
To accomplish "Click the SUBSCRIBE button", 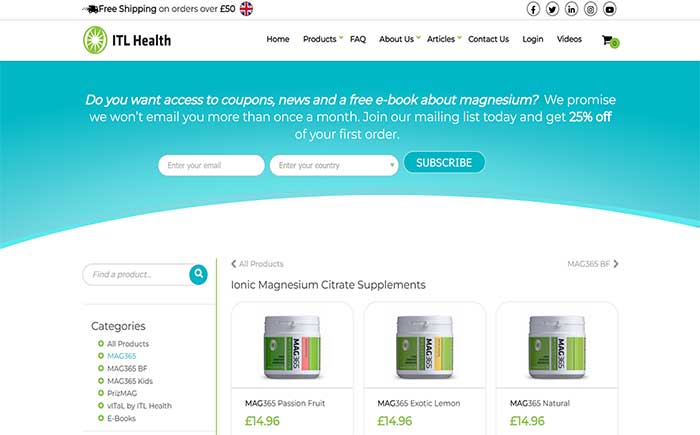I will 444,163.
